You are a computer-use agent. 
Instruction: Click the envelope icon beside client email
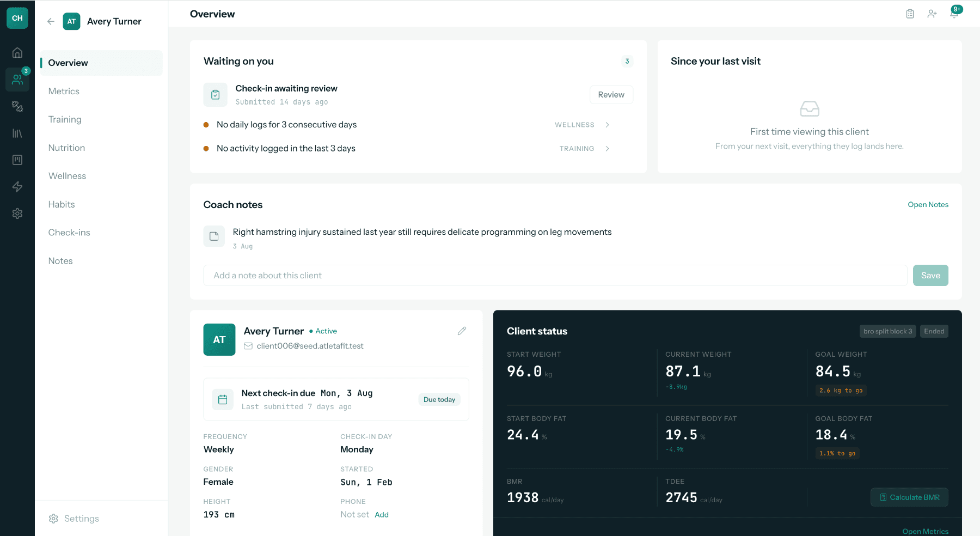point(248,346)
